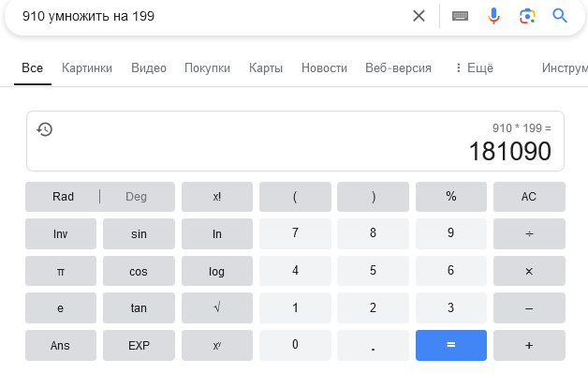
Task: Switch angle mode to Deg
Action: coord(136,197)
